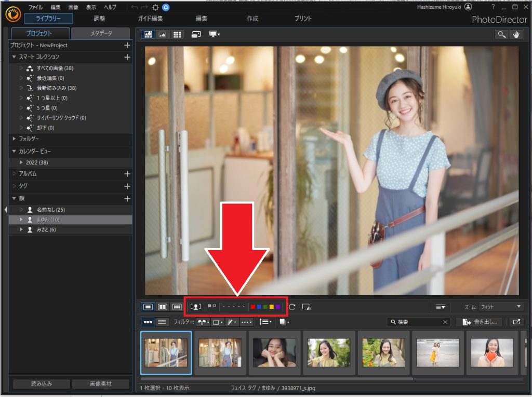Open the ズーム フィット dropdown
The image size is (532, 397).
[501, 307]
